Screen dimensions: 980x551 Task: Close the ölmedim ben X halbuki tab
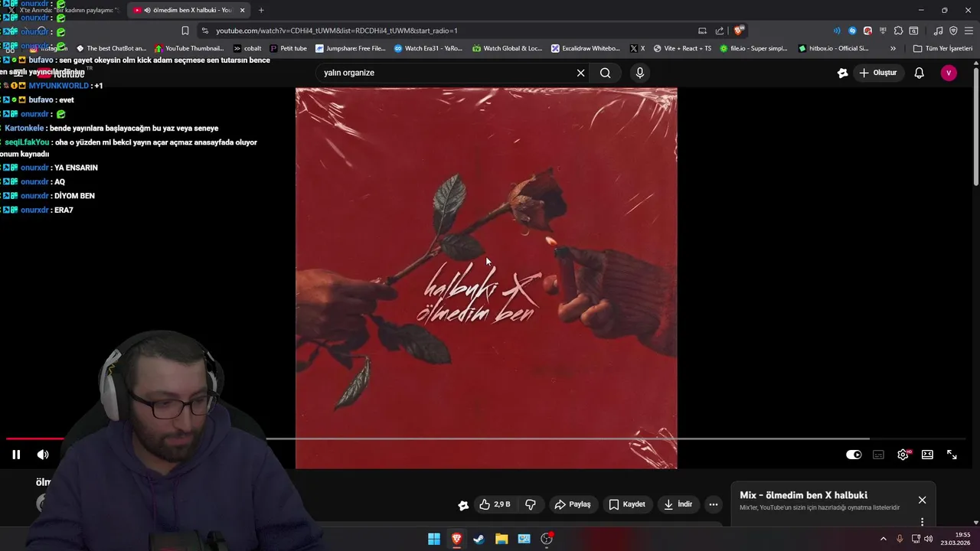[x=243, y=10]
